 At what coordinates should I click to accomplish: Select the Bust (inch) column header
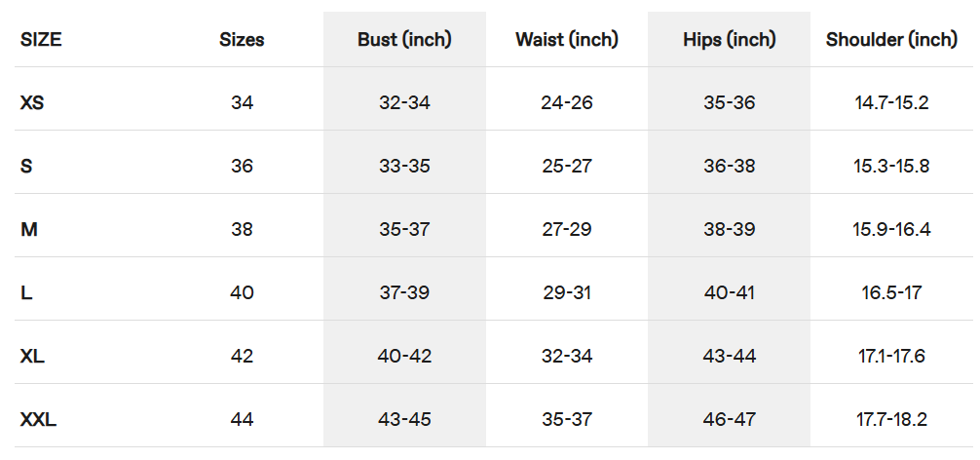pyautogui.click(x=404, y=40)
